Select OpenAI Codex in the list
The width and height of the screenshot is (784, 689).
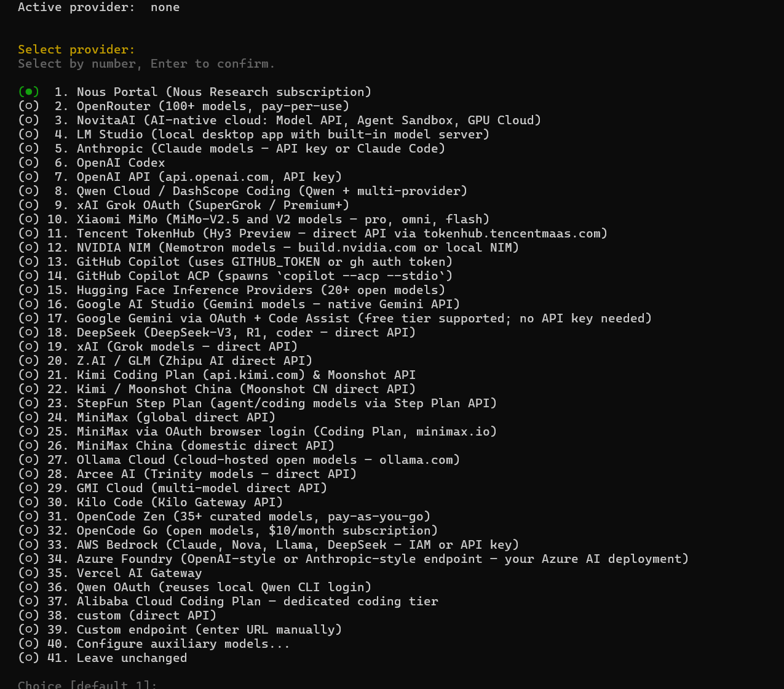click(x=92, y=162)
